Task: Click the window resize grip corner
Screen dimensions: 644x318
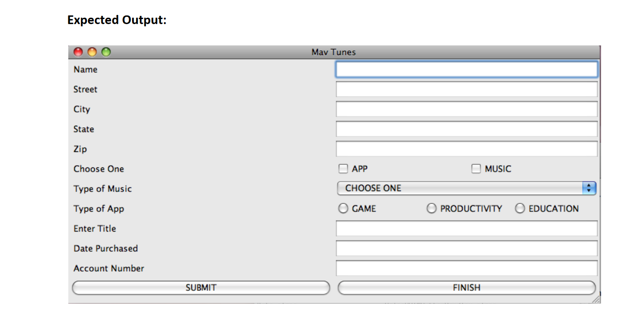Action: click(596, 299)
